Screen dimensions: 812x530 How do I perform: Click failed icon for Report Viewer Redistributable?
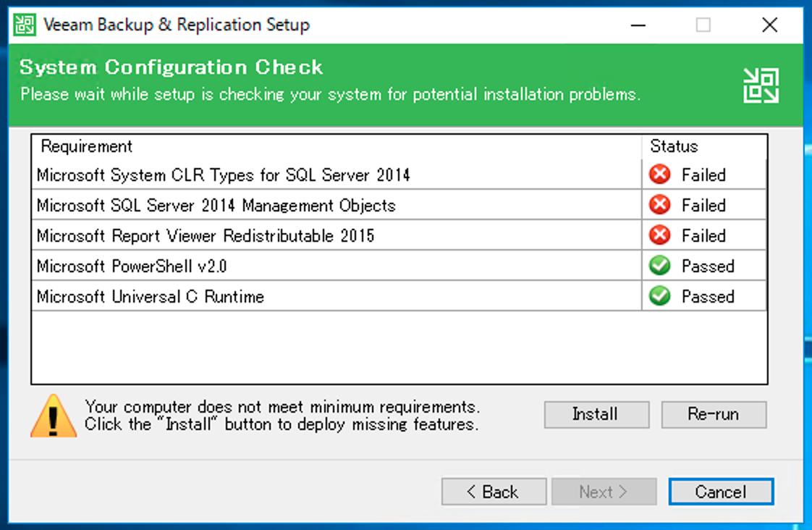(x=660, y=235)
